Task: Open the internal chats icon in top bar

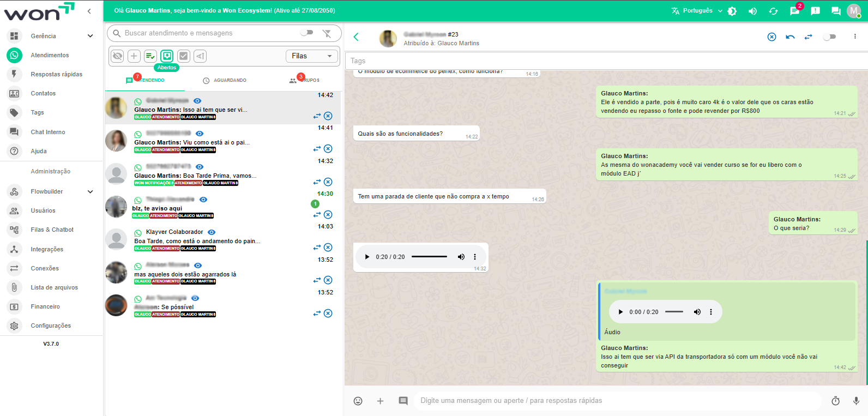Action: pos(836,11)
